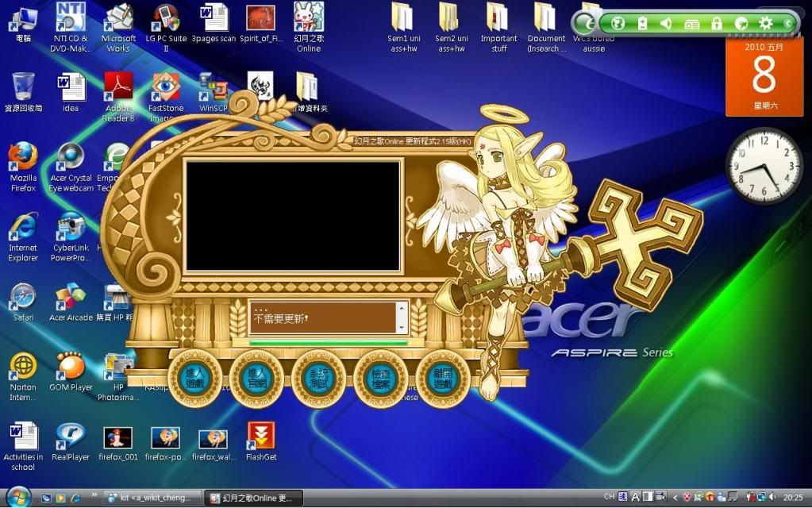The width and height of the screenshot is (812, 508).
Task: Switch to the 幻月之歌Online taskbar button
Action: point(253,498)
